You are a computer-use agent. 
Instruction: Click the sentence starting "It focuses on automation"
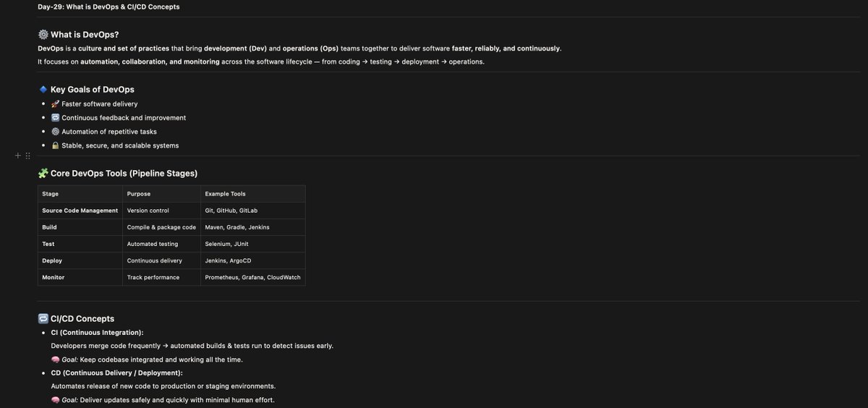tap(261, 62)
